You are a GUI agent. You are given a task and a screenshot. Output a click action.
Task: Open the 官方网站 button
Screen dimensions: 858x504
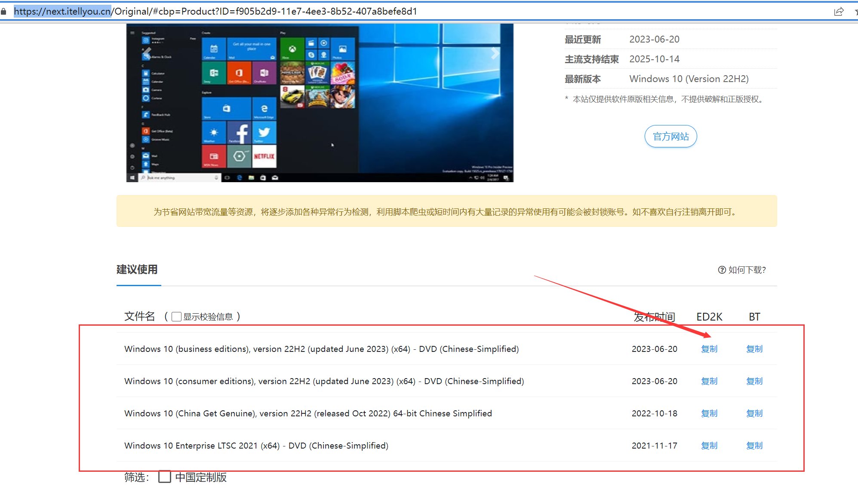pyautogui.click(x=670, y=137)
